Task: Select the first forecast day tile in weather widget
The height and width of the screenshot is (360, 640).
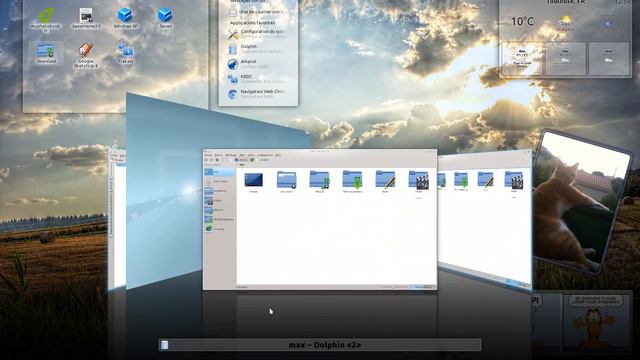Action: tap(522, 58)
